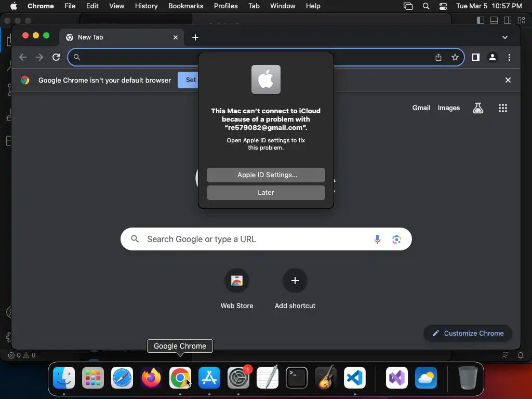The width and height of the screenshot is (532, 399).
Task: Open the History menu
Action: point(146,6)
